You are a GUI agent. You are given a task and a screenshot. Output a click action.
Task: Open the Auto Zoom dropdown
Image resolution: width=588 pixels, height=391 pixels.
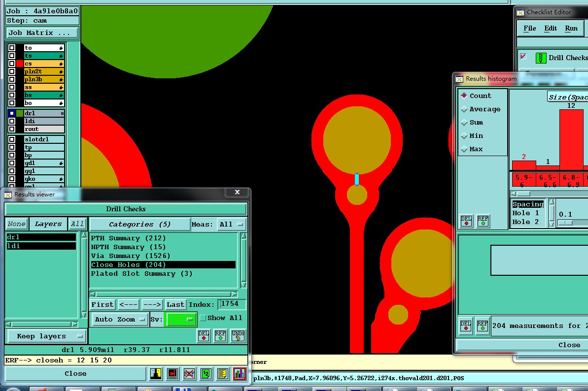[x=119, y=320]
